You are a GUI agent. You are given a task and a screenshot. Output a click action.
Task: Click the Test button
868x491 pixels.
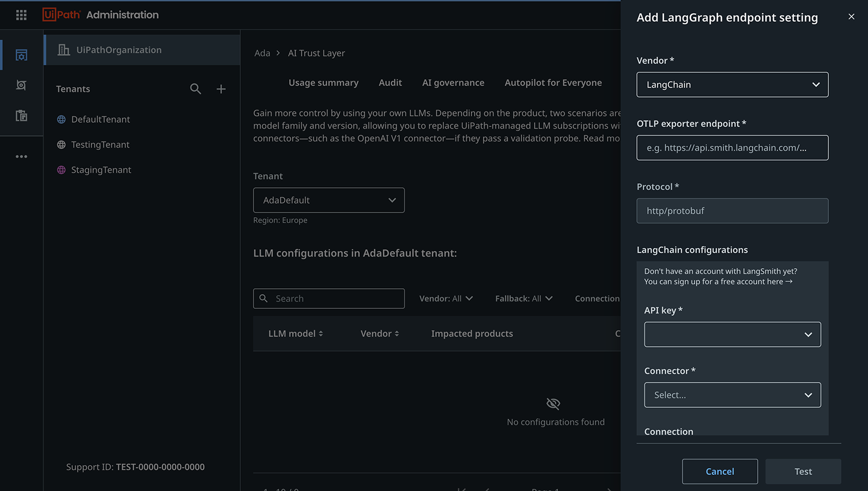pyautogui.click(x=803, y=471)
